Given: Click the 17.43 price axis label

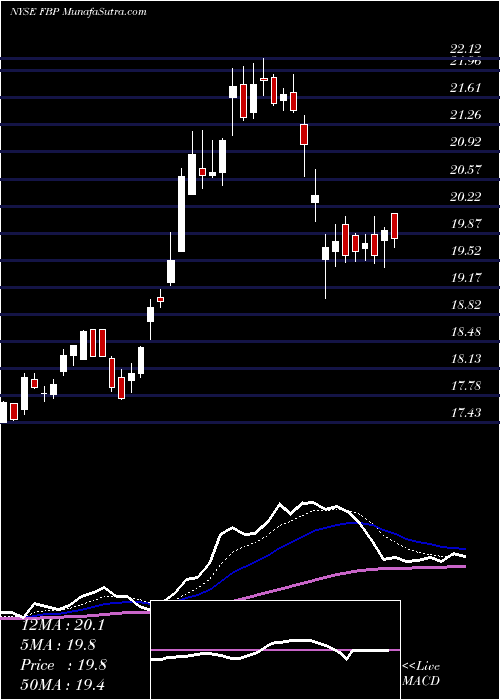Looking at the screenshot, I should [x=466, y=412].
